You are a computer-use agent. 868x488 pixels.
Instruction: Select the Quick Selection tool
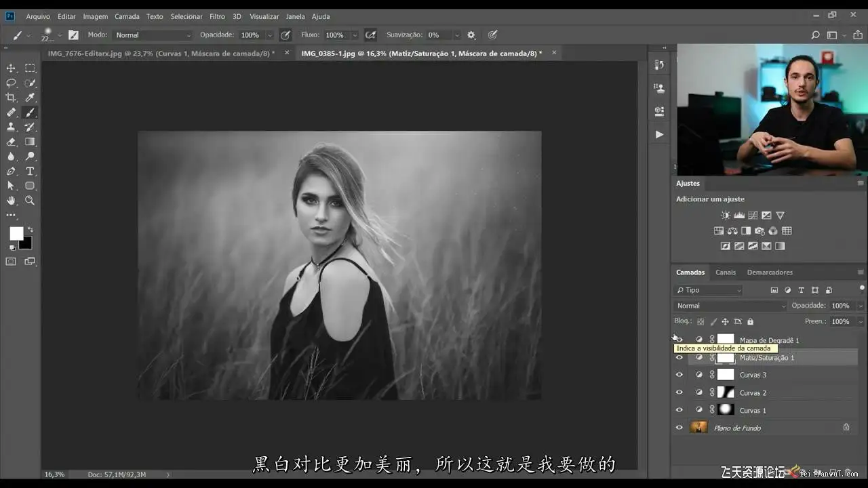(31, 83)
